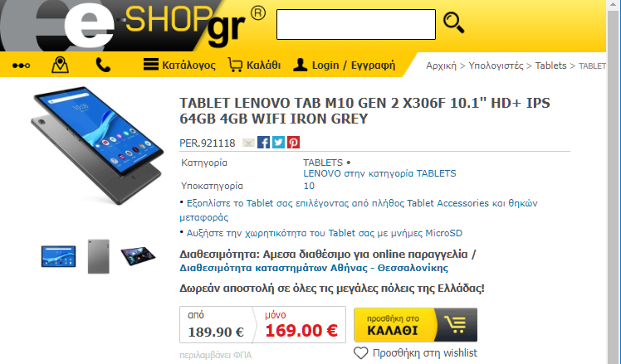Screen dimensions: 621x364
Task: Go to Tablets breadcrumb link
Action: (x=551, y=66)
